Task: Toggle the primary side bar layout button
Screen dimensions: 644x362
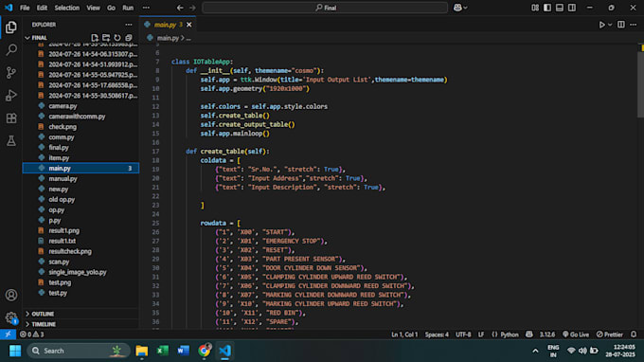Action: pyautogui.click(x=547, y=8)
